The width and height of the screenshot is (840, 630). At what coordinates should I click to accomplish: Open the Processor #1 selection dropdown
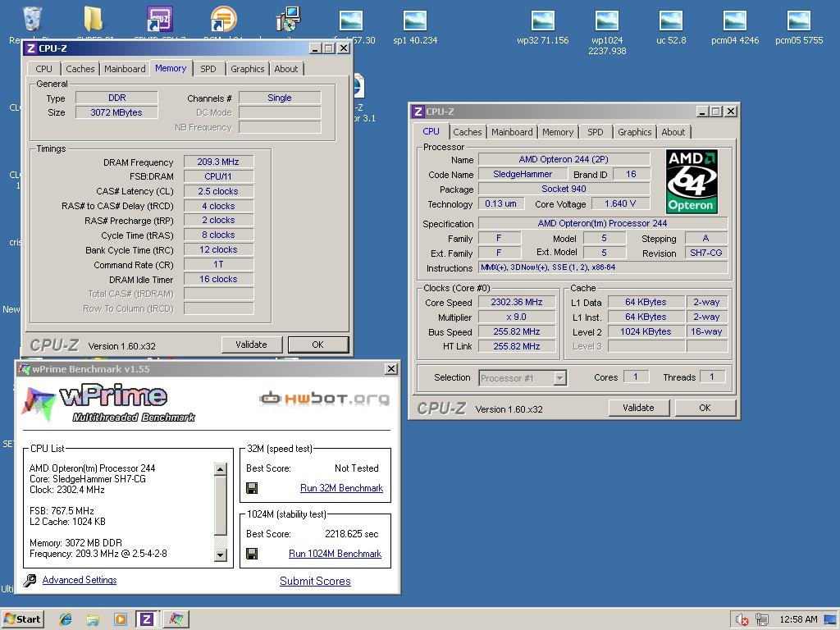(x=559, y=378)
